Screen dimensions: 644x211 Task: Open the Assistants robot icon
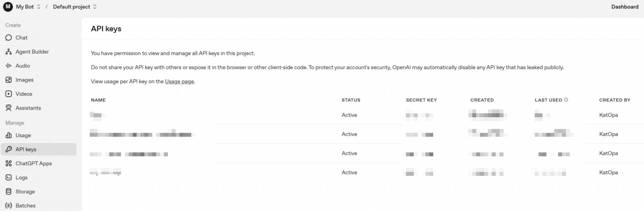coord(8,108)
